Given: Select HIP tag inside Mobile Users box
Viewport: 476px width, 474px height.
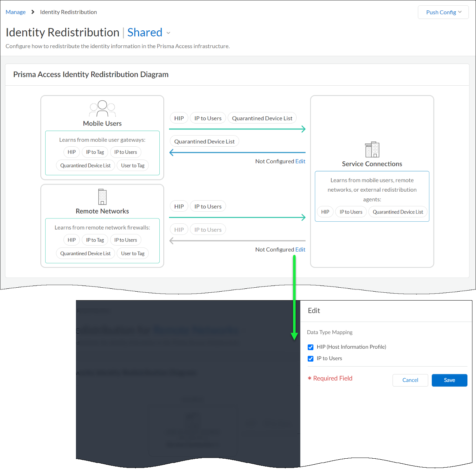Looking at the screenshot, I should (72, 152).
